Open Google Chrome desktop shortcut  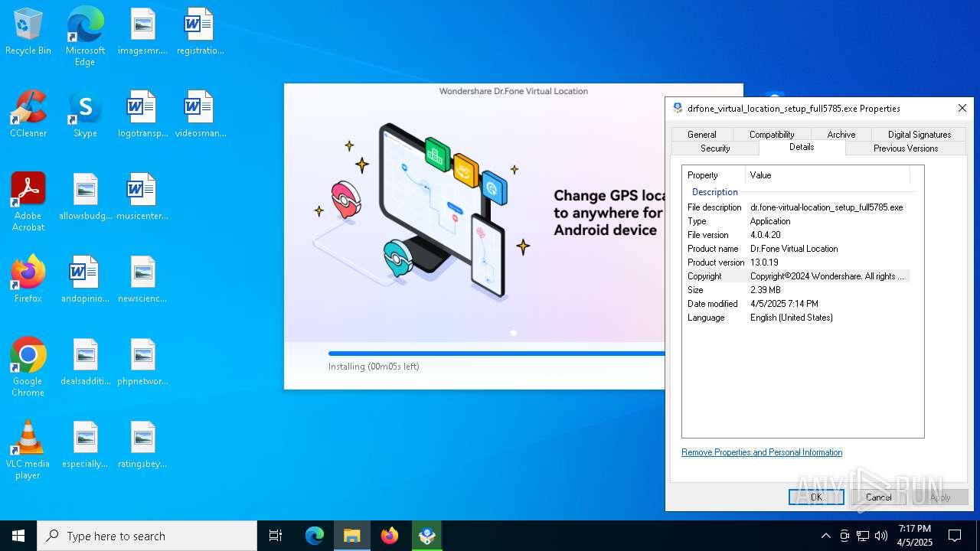[x=28, y=367]
